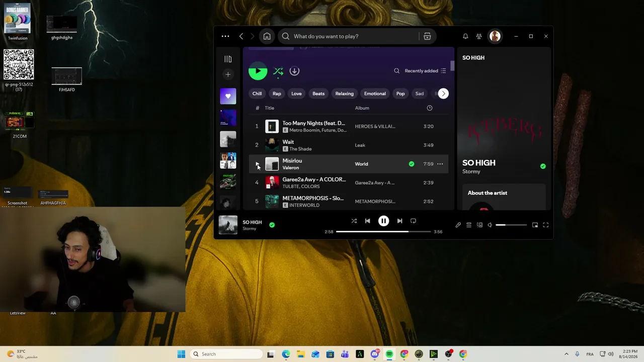Toggle repeat in the player bar
This screenshot has width=644, height=362.
point(413,221)
